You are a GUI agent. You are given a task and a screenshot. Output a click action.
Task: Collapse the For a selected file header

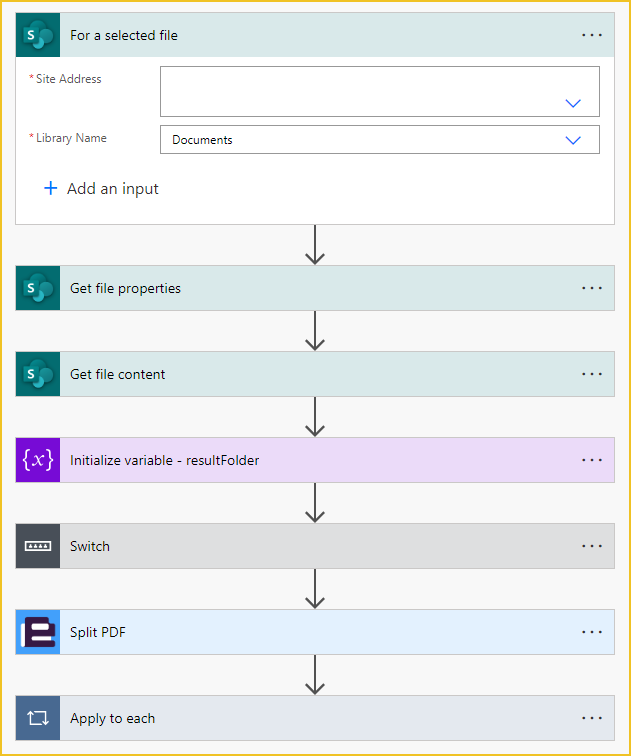pyautogui.click(x=315, y=35)
